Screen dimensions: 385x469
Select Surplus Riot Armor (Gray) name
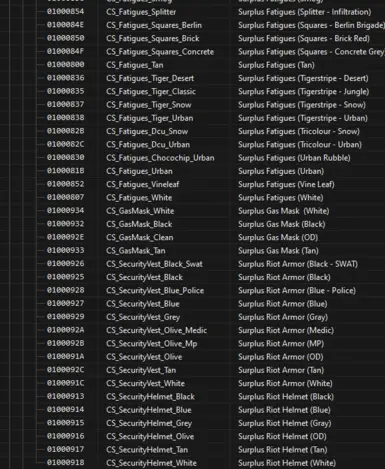point(283,317)
